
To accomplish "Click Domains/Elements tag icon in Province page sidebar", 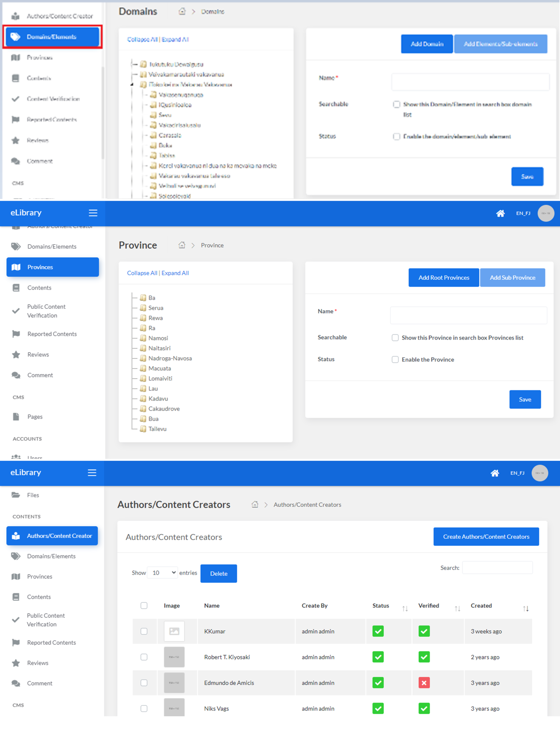I will pos(16,246).
